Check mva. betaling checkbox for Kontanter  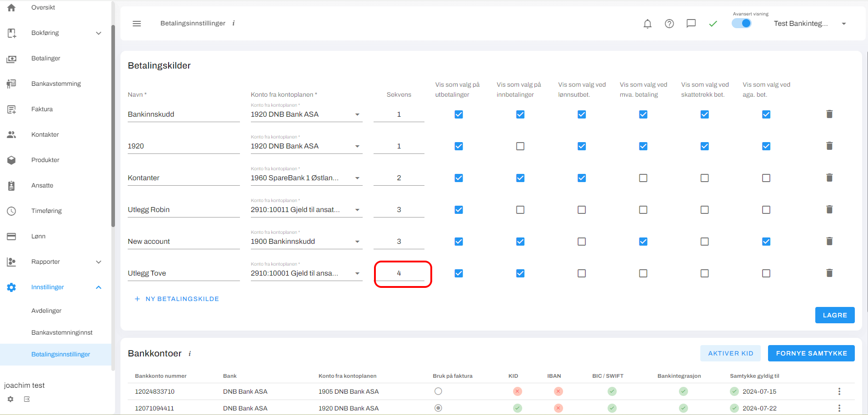pyautogui.click(x=643, y=178)
